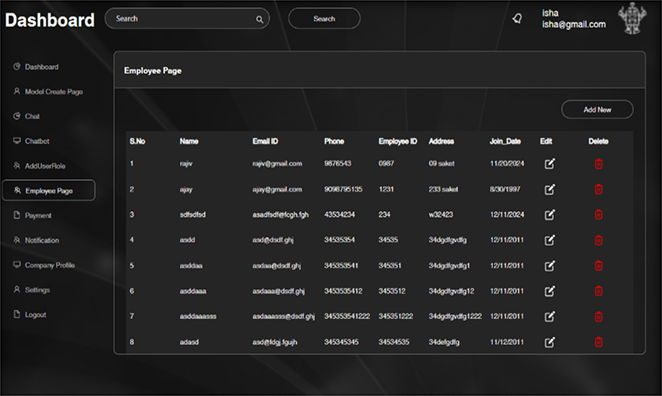Click the Search button
This screenshot has width=662, height=396.
(x=324, y=19)
